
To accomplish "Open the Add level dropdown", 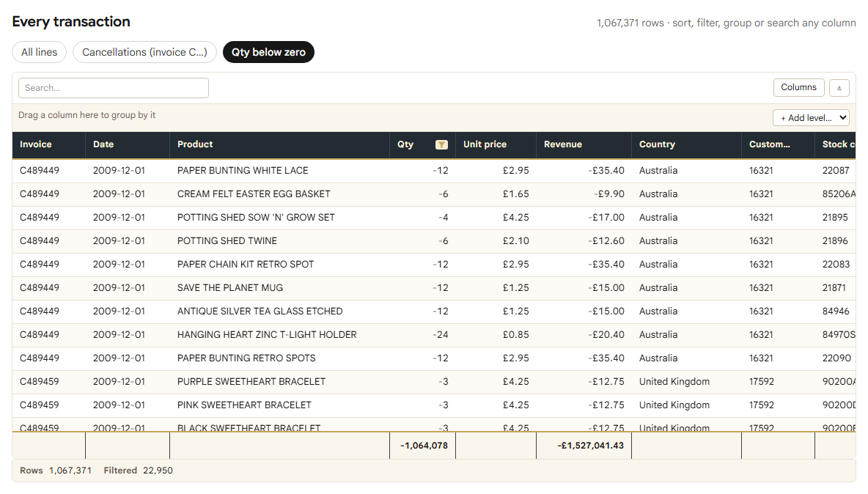I will pyautogui.click(x=811, y=118).
